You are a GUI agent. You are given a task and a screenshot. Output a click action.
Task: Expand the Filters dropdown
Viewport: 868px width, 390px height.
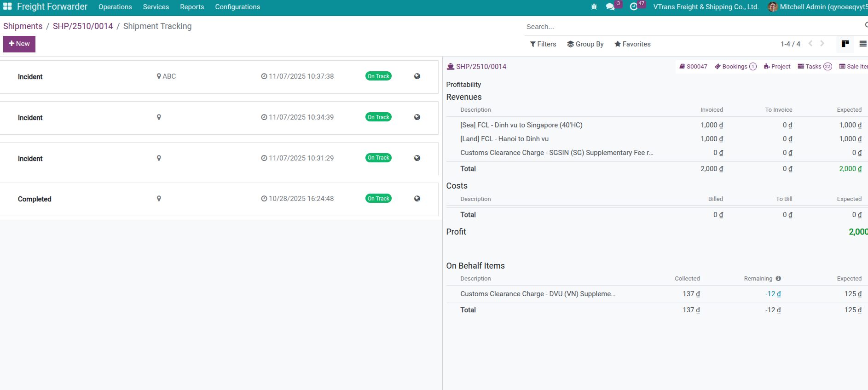point(543,44)
